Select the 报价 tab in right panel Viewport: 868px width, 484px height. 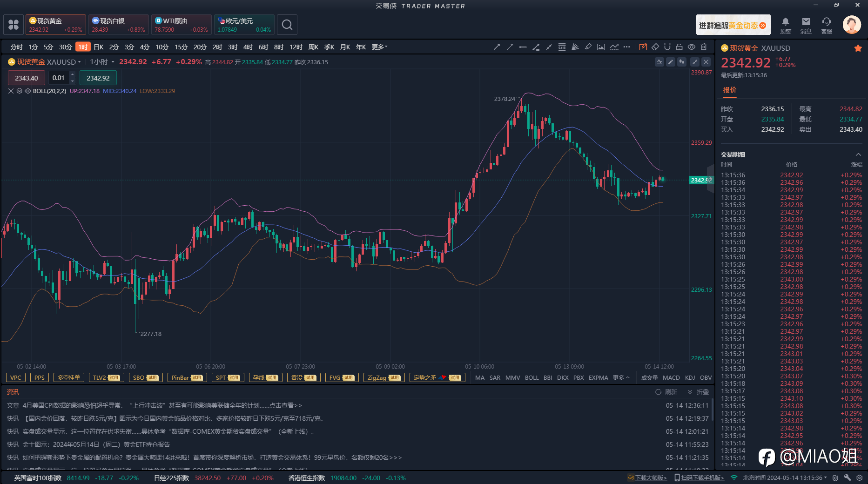point(729,90)
